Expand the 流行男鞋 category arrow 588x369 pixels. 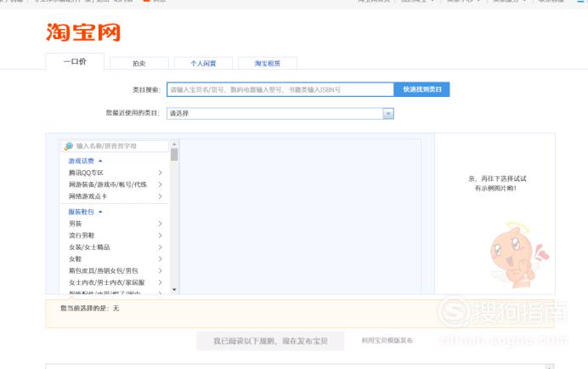tap(160, 236)
